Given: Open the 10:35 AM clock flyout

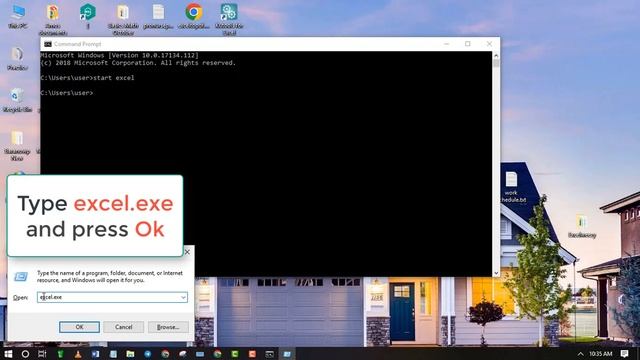Looking at the screenshot, I should pyautogui.click(x=600, y=354).
